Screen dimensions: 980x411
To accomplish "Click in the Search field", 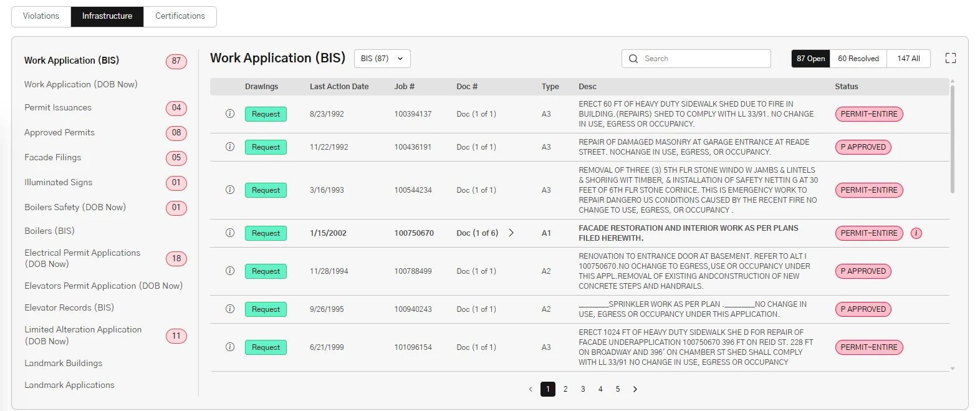I will pos(696,59).
